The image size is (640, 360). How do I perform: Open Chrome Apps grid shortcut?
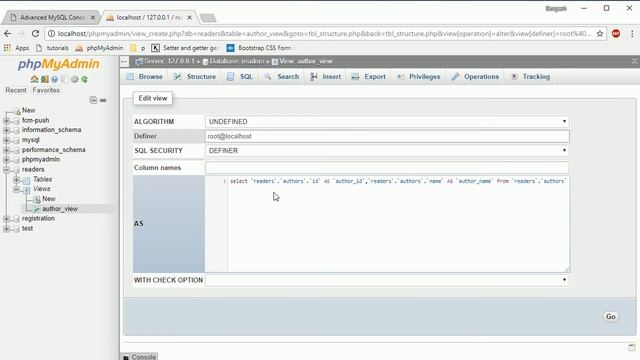click(x=7, y=48)
